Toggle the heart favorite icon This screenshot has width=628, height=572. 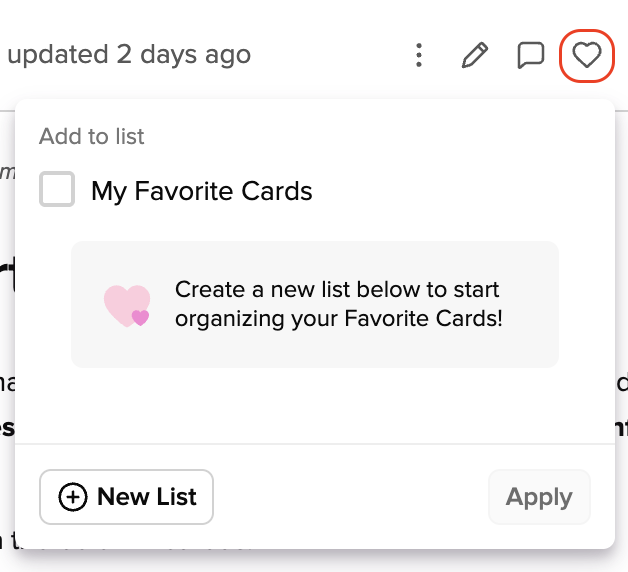click(x=587, y=55)
